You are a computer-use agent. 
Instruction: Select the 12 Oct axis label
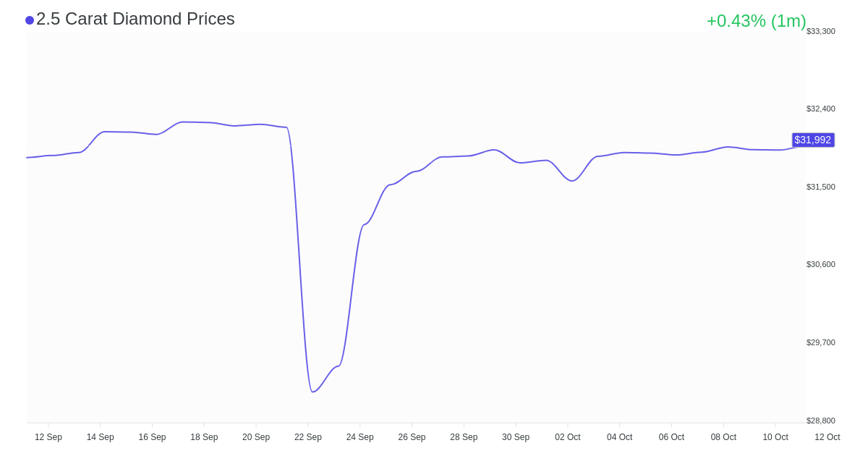pos(827,437)
